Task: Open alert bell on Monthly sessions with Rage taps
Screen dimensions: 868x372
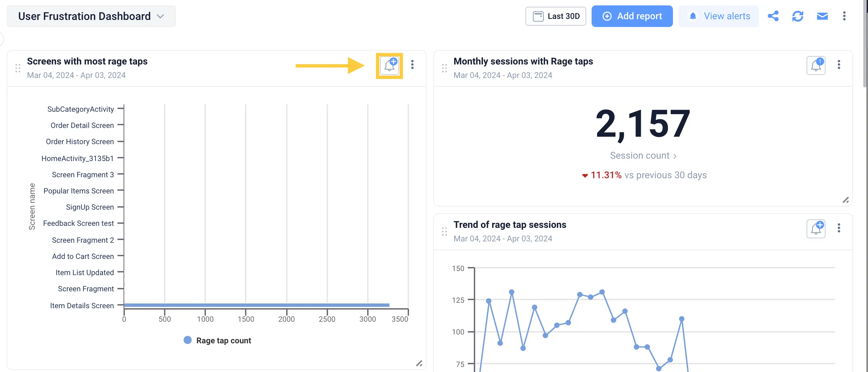Action: (x=816, y=65)
